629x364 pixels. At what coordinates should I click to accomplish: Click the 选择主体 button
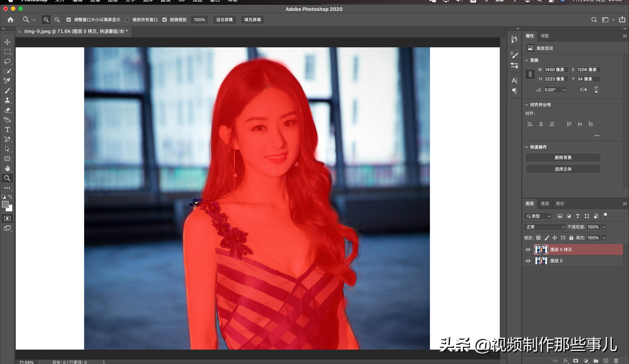pyautogui.click(x=563, y=169)
